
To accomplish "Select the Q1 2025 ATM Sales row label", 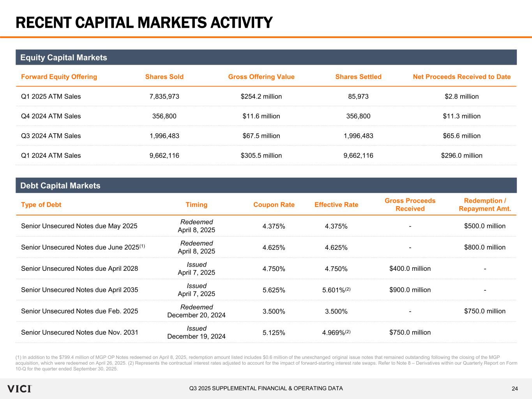I will coord(51,97).
